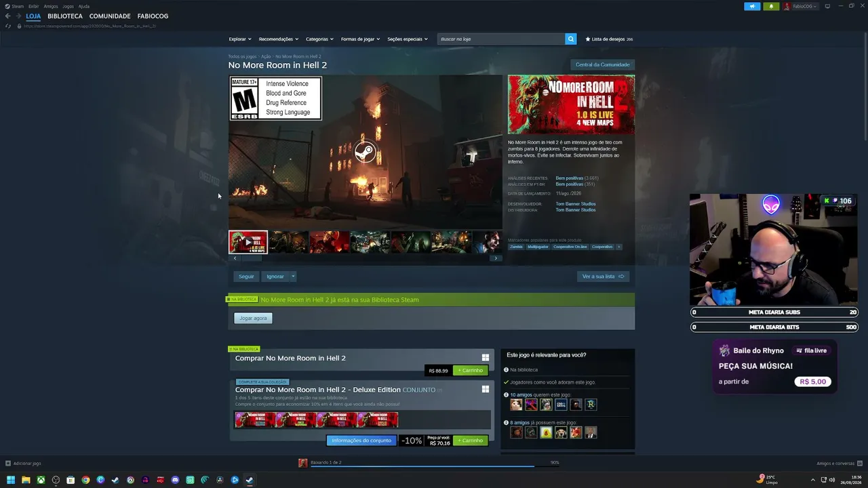Go forward with the Steam forward arrow
The image size is (868, 488).
click(x=18, y=16)
